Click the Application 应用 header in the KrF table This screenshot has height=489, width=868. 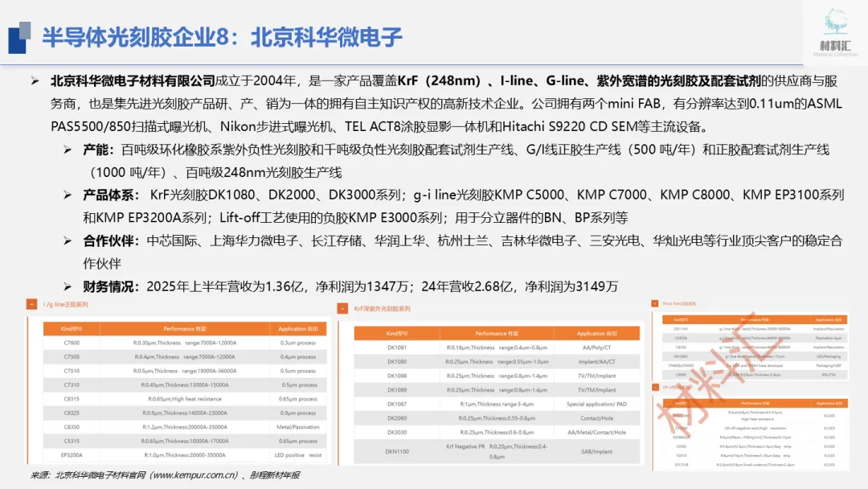point(596,334)
